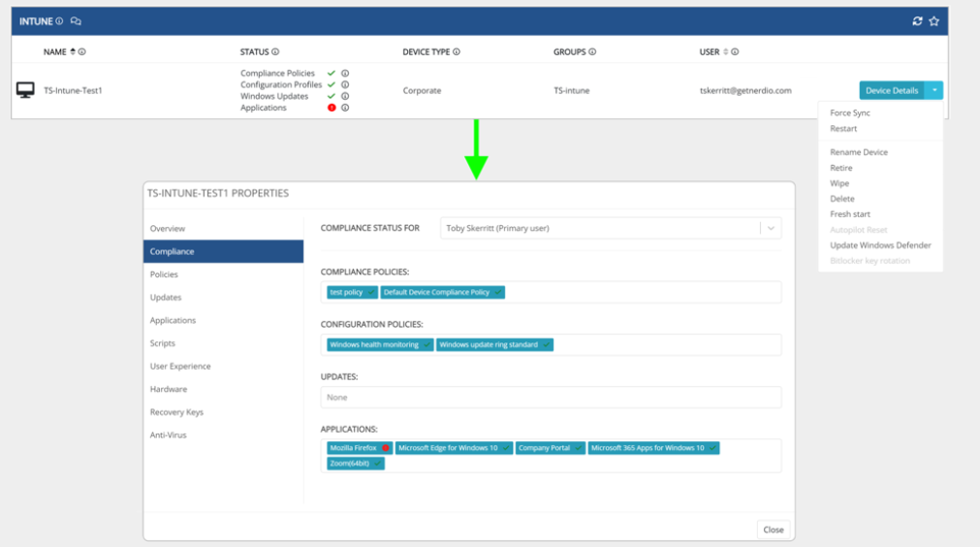The image size is (980, 547).
Task: Click info icon beside Compliance Policies status
Action: 345,74
